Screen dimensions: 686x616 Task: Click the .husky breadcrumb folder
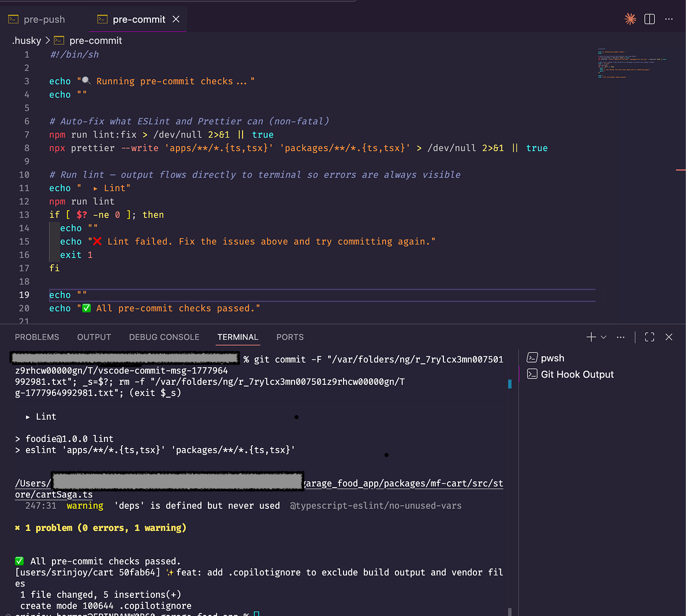pos(26,41)
